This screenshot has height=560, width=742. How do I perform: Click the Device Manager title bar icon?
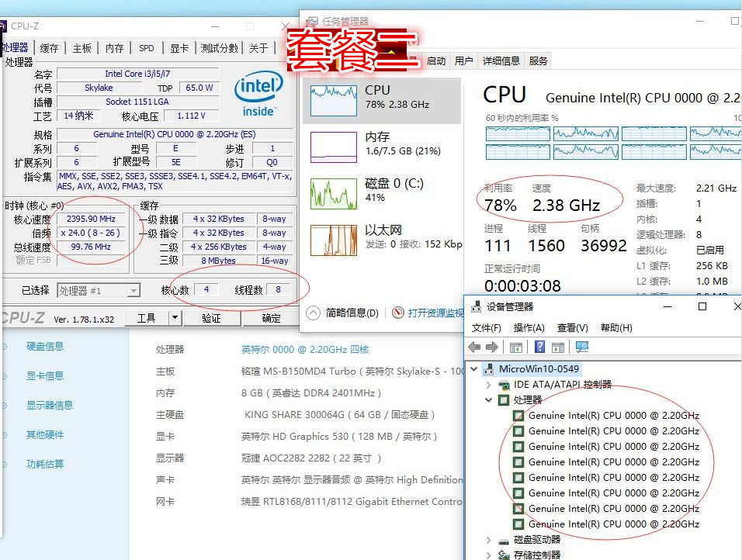(x=477, y=306)
